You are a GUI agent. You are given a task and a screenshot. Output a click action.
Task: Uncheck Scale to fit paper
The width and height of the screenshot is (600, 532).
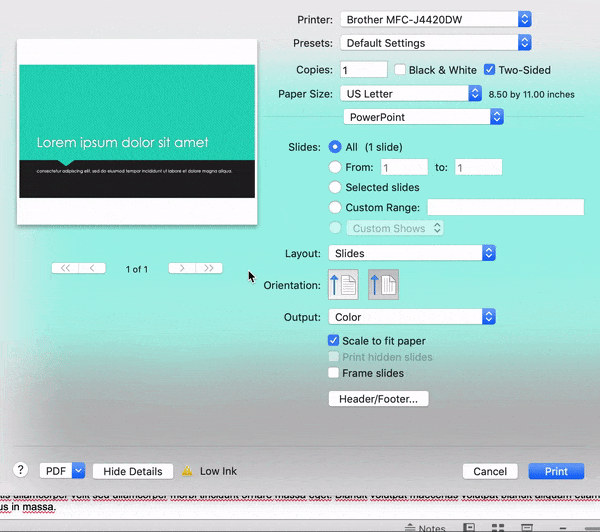coord(333,340)
